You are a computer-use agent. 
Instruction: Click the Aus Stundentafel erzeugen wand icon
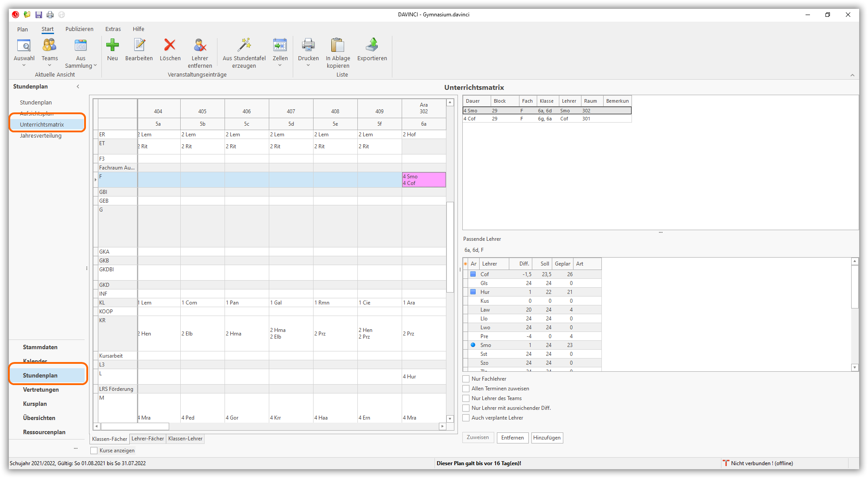point(244,45)
